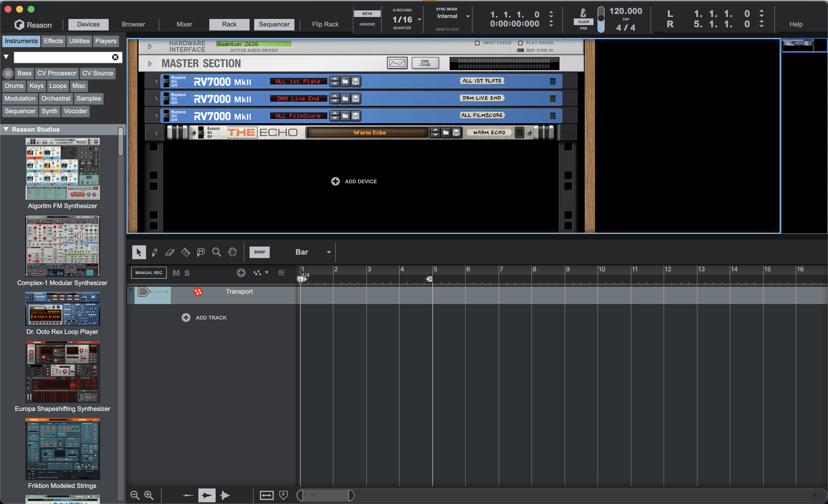Screen dimensions: 828x504
Task: Unfold the ALL 1st Plate RV7000 device
Action: coord(156,81)
